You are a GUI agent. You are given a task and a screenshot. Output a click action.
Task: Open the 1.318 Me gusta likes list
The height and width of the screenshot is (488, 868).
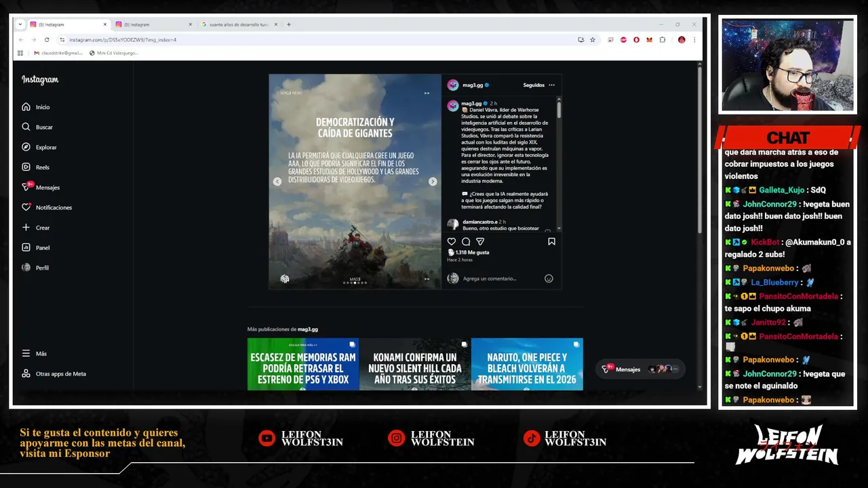tap(472, 252)
